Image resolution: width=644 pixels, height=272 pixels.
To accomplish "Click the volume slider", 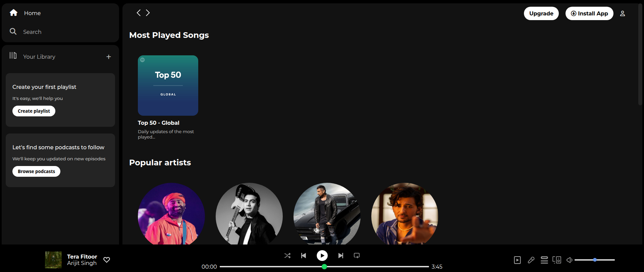I will point(594,260).
